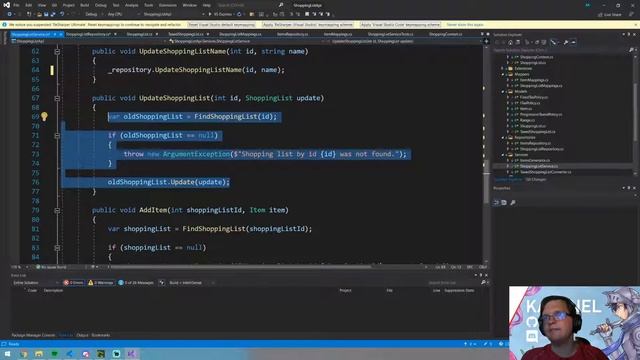Click the Home icon in the Solution Explorer toolbar
Image resolution: width=640 pixels, height=360 pixels.
pos(510,42)
